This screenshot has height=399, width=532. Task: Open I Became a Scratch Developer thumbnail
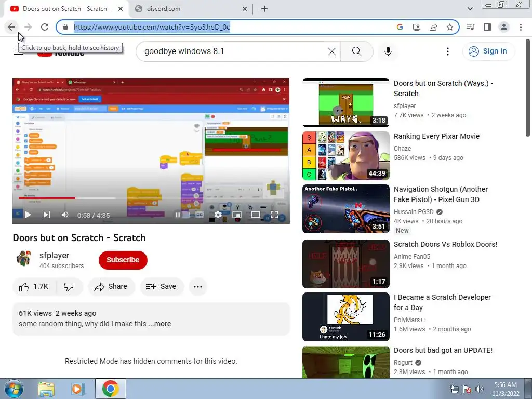point(345,317)
